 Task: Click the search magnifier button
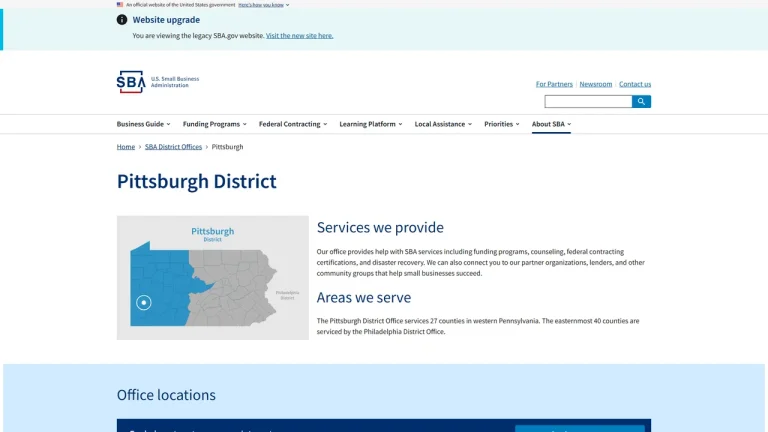[641, 101]
